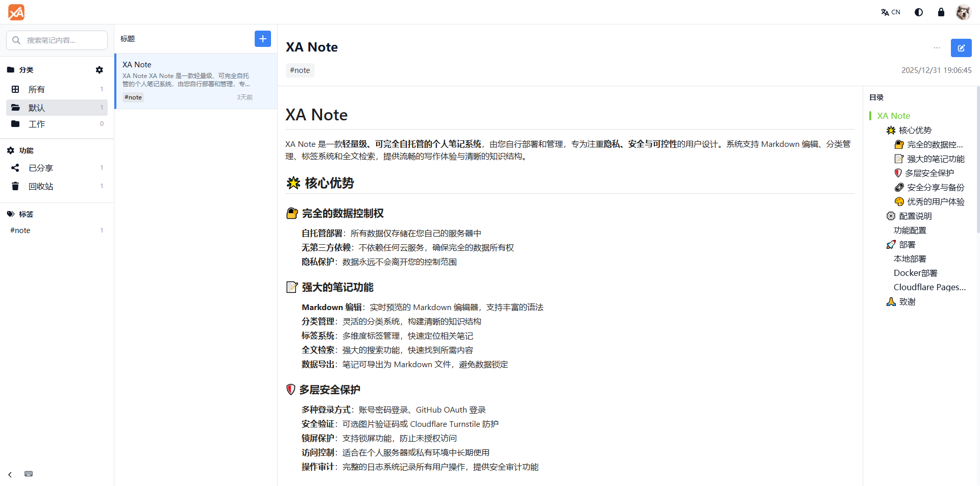Viewport: 980px width, 486px height.
Task: Filter notes by #note tag in sidebar
Action: tap(20, 231)
